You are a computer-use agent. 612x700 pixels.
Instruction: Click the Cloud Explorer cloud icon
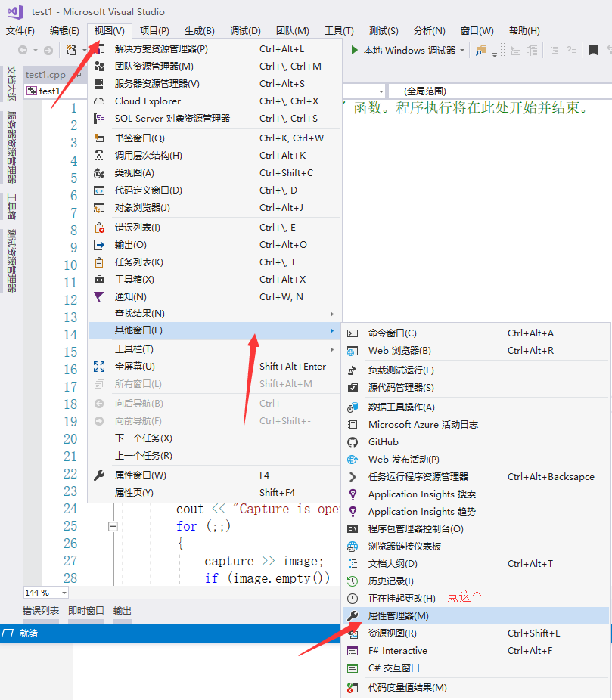(99, 101)
